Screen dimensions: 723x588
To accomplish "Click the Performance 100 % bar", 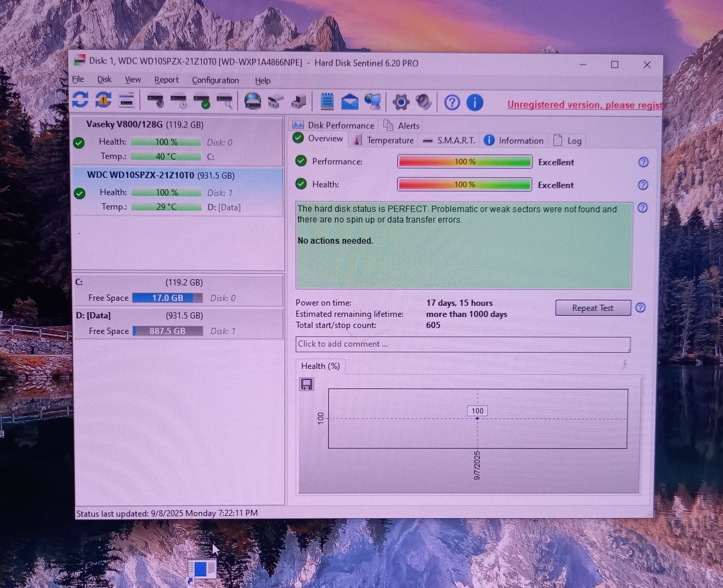I will [x=465, y=162].
